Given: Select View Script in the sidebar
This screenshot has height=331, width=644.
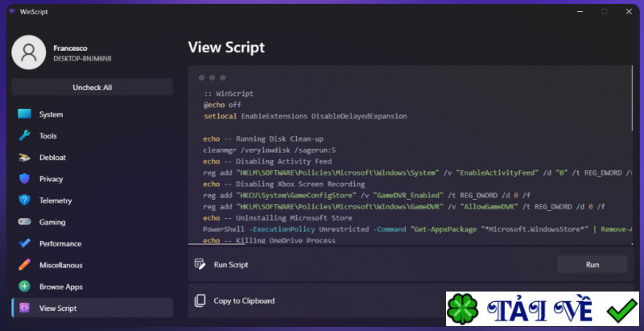Looking at the screenshot, I should 58,308.
